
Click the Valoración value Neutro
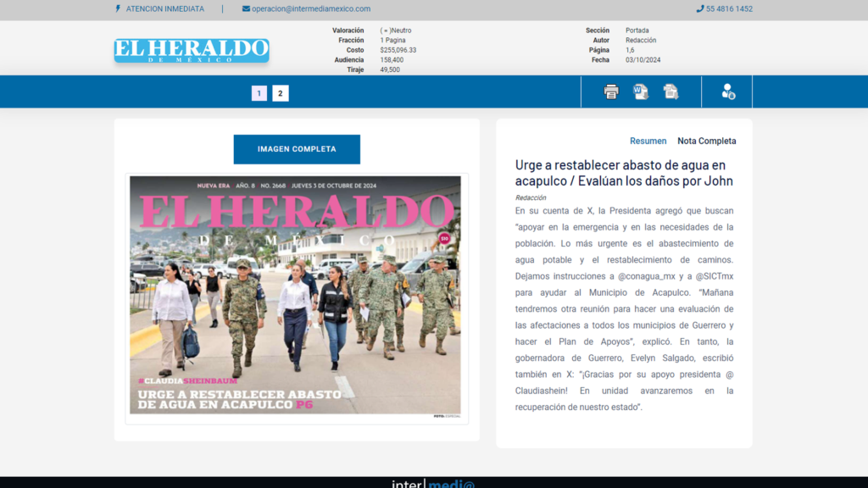(396, 31)
